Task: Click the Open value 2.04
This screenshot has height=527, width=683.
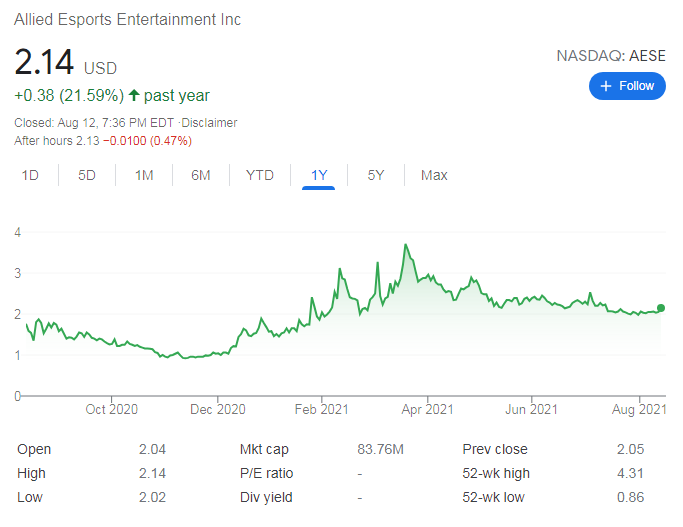Action: click(x=152, y=449)
